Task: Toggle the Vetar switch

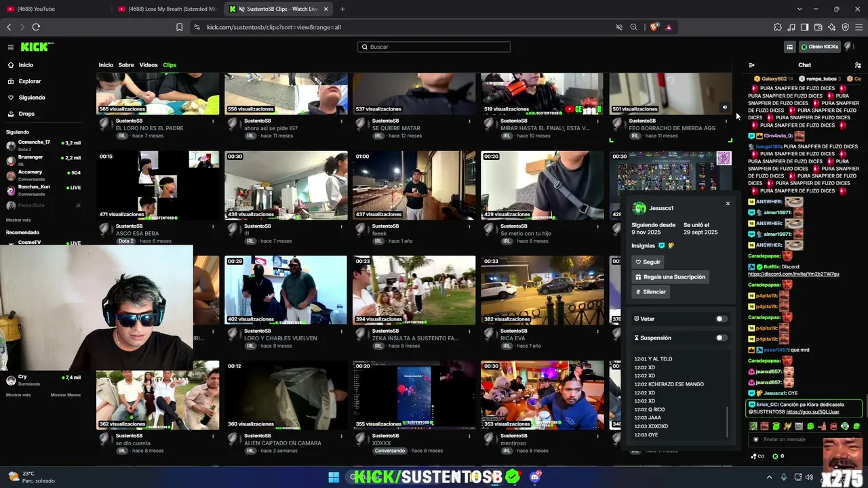Action: pyautogui.click(x=722, y=319)
